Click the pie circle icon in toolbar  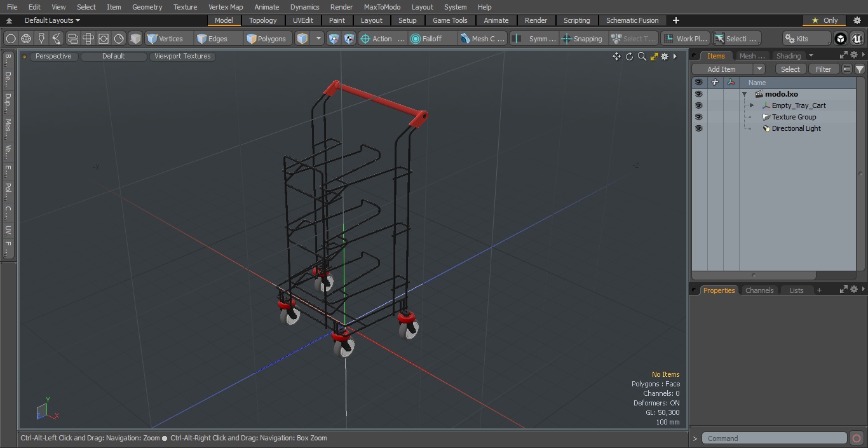tap(119, 39)
